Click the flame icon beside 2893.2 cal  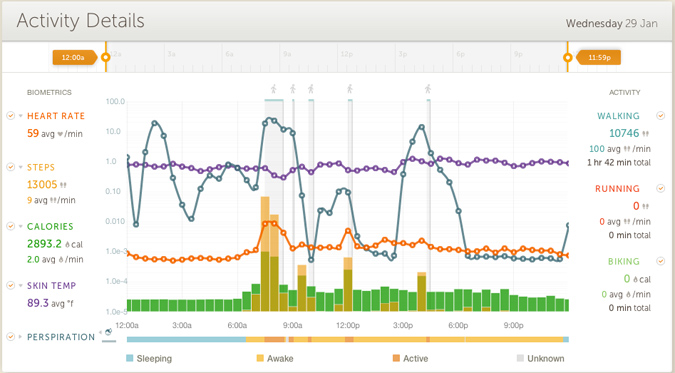click(68, 244)
